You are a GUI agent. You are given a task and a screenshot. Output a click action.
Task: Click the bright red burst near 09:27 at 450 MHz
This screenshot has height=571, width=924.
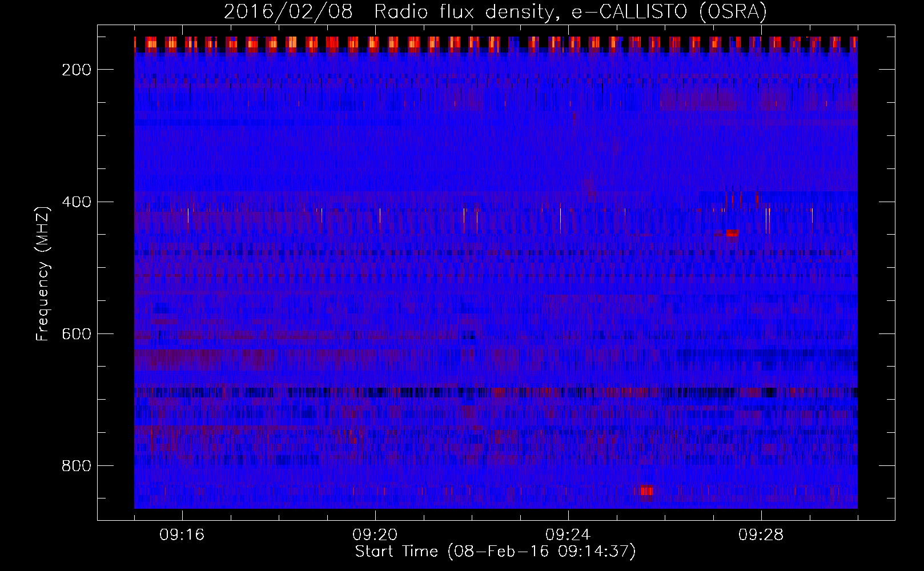click(732, 232)
